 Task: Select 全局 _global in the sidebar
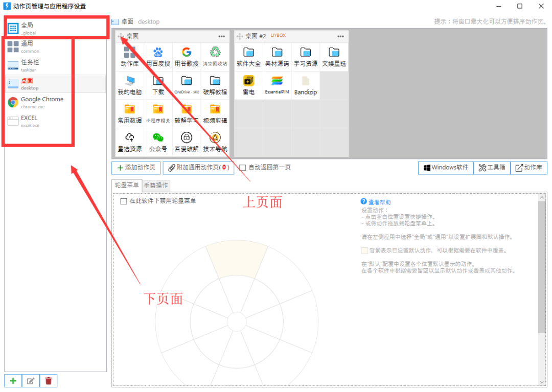[56, 28]
